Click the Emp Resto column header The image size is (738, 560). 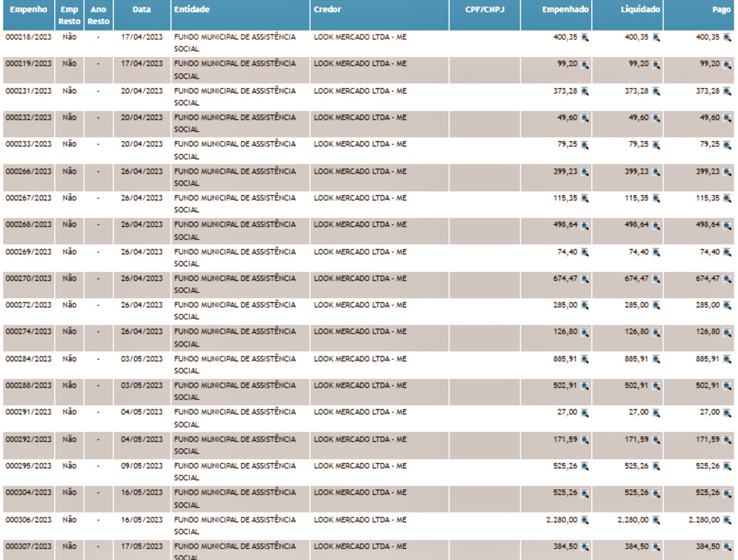pyautogui.click(x=69, y=15)
